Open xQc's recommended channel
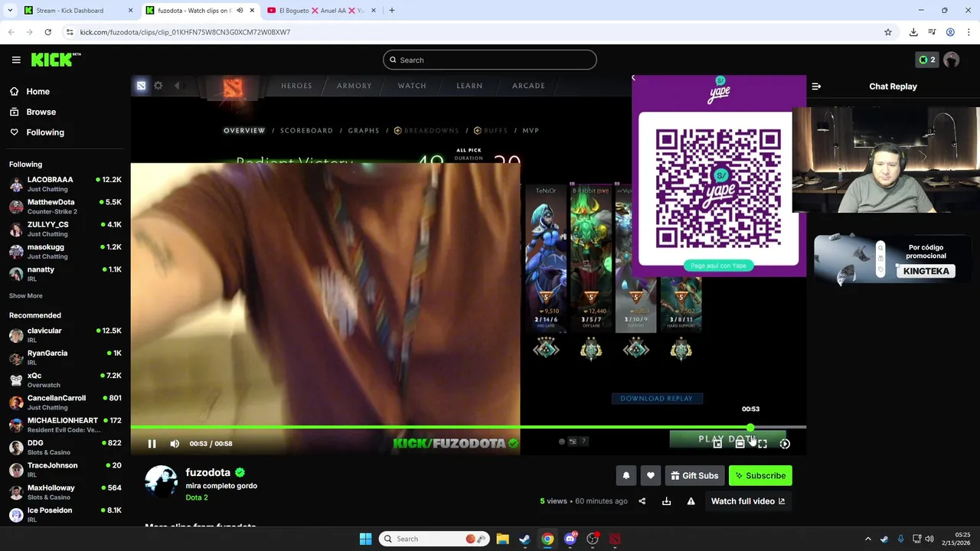The image size is (980, 551). (65, 380)
